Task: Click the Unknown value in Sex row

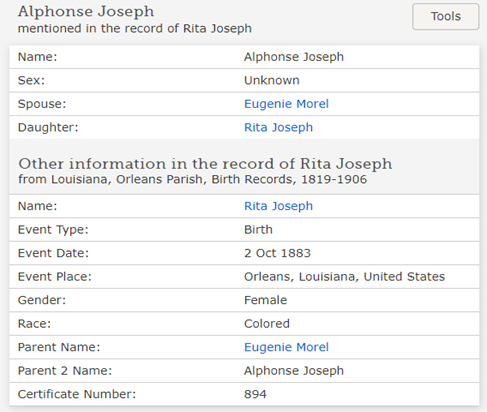Action: [x=272, y=81]
